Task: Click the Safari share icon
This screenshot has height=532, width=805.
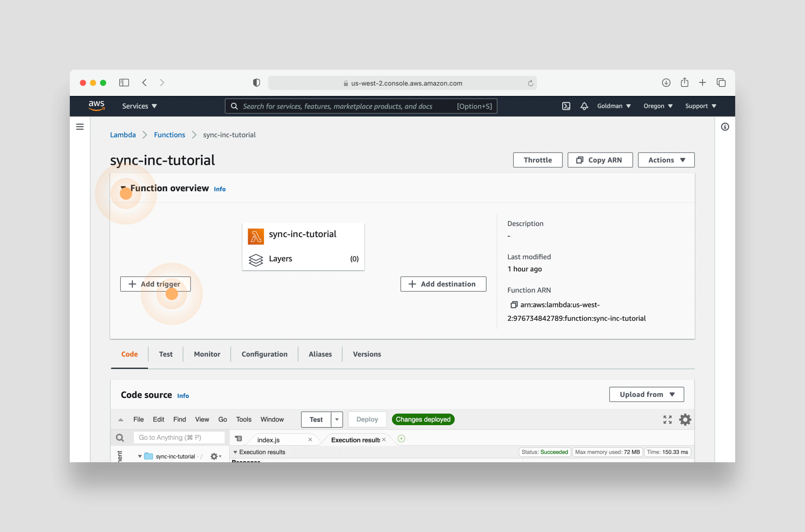Action: pyautogui.click(x=684, y=82)
